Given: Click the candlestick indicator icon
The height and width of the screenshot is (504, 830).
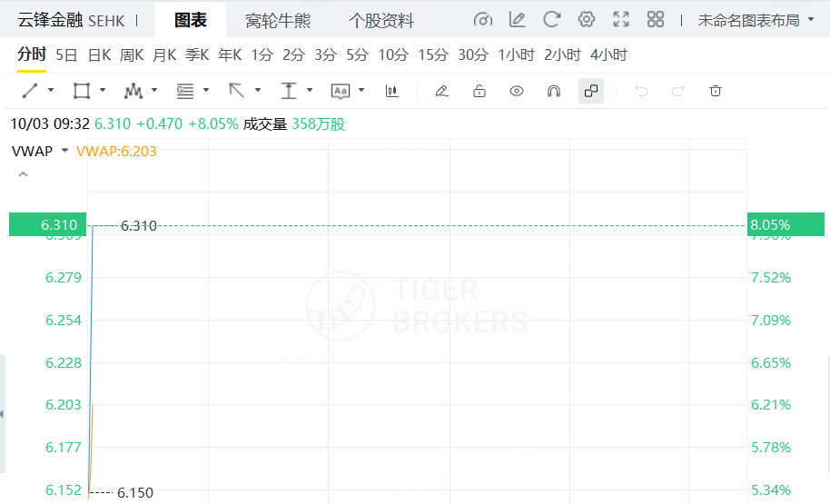Looking at the screenshot, I should [391, 91].
